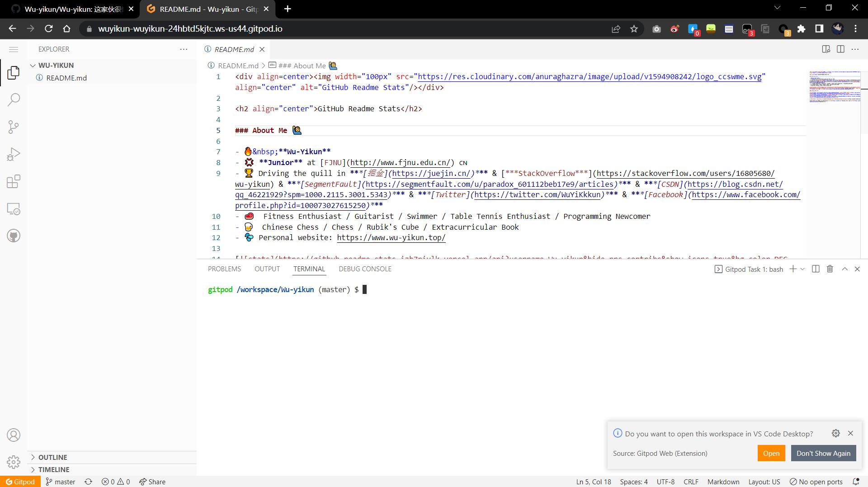Image resolution: width=868 pixels, height=487 pixels.
Task: Switch to the TERMINAL tab
Action: tap(309, 269)
